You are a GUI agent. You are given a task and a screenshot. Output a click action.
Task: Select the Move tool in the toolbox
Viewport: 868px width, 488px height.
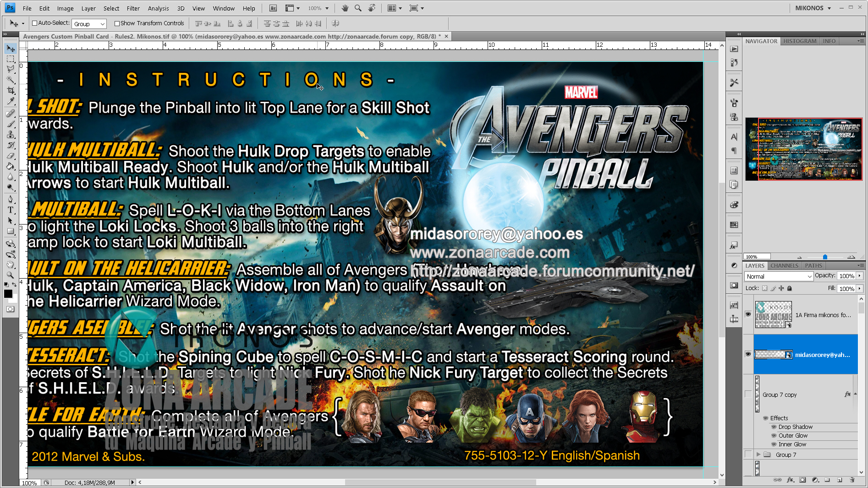pyautogui.click(x=11, y=49)
